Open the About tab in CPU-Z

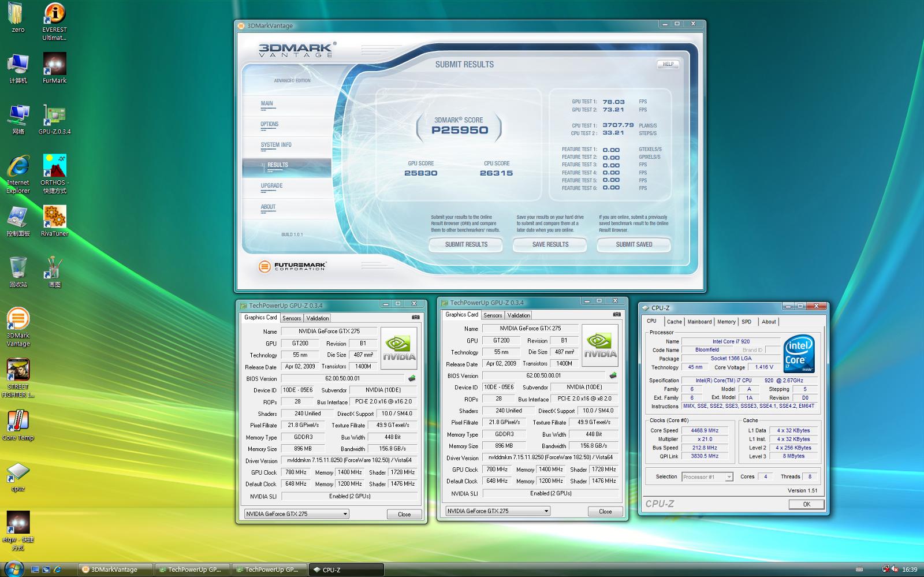tap(769, 322)
